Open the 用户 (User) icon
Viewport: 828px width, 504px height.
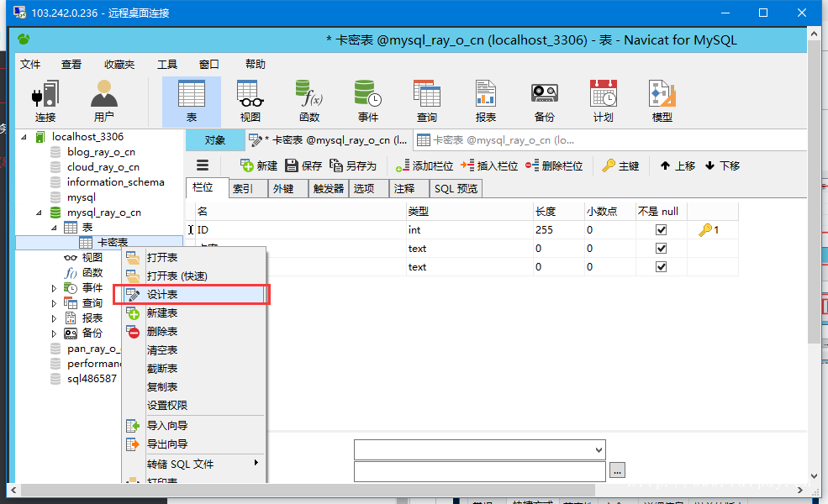coord(104,101)
